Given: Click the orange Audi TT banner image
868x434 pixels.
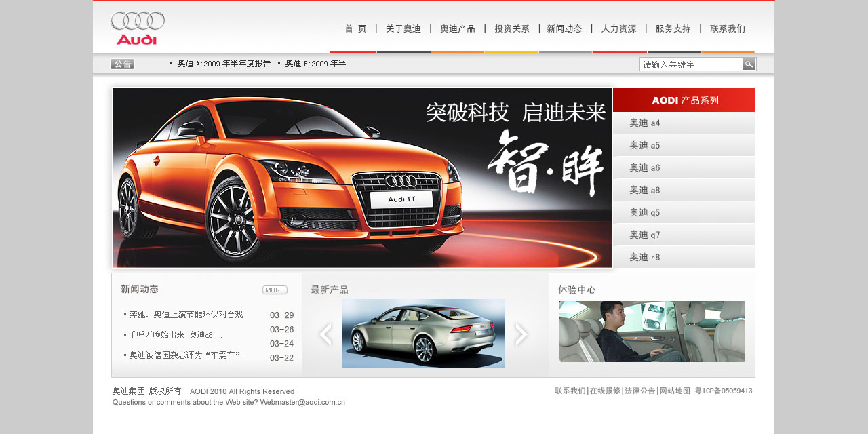Looking at the screenshot, I should point(362,178).
